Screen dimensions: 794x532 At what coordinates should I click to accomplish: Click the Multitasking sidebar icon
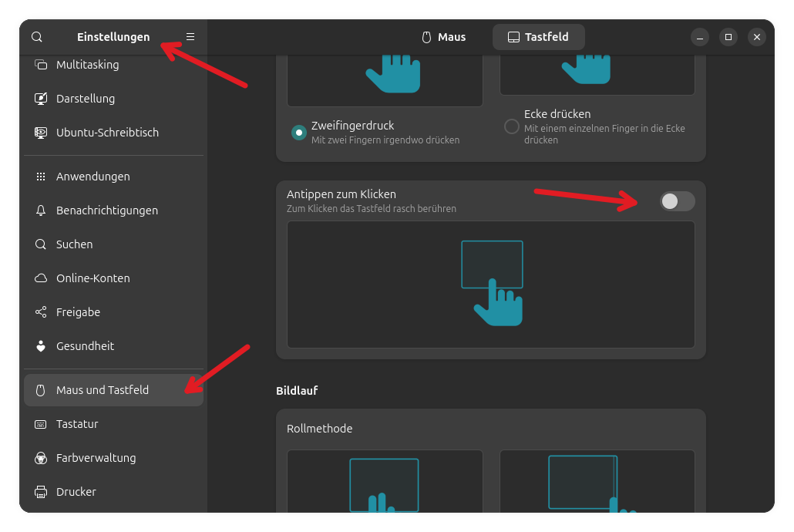pyautogui.click(x=41, y=65)
